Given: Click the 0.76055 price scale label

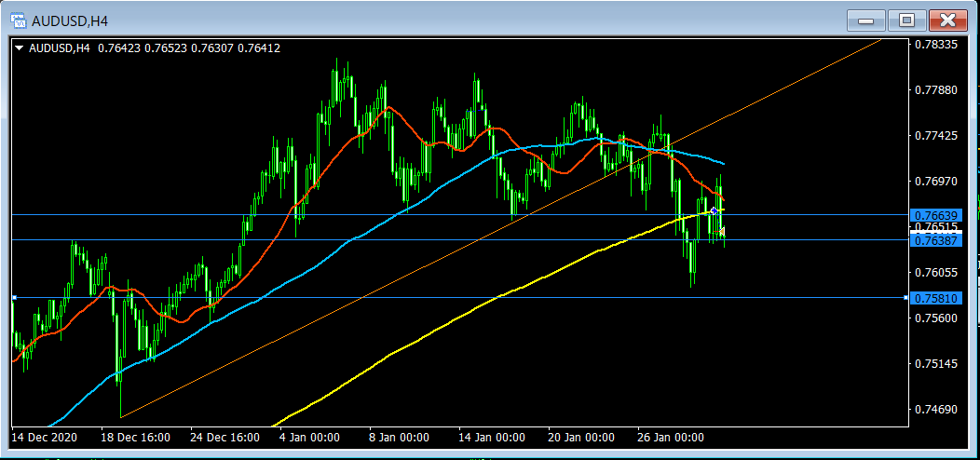Looking at the screenshot, I should click(935, 273).
